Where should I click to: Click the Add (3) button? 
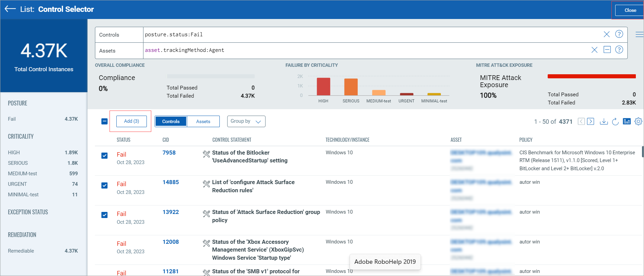[x=132, y=121]
